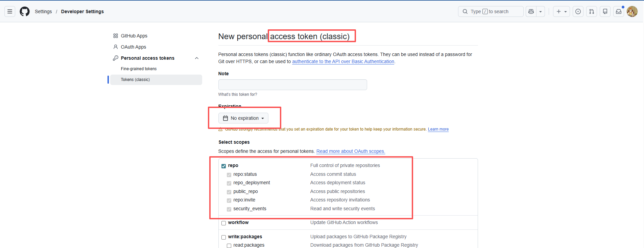The width and height of the screenshot is (644, 248).
Task: Open the Create new plus menu
Action: click(562, 11)
